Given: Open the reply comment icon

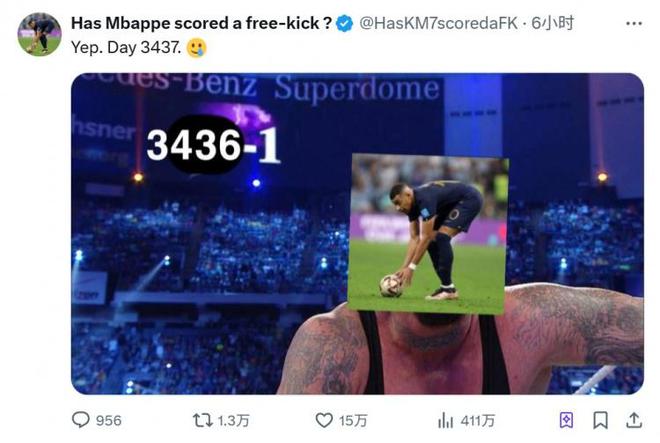Looking at the screenshot, I should point(80,420).
